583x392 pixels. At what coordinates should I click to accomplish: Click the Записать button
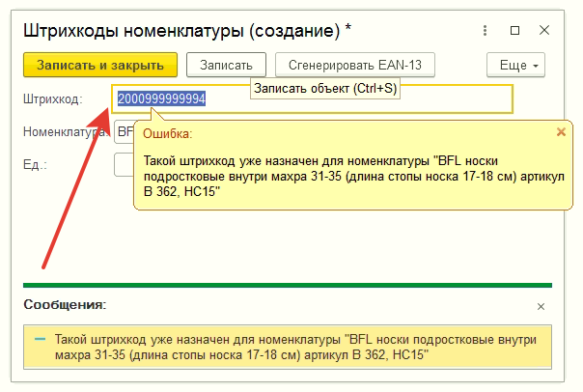[226, 66]
